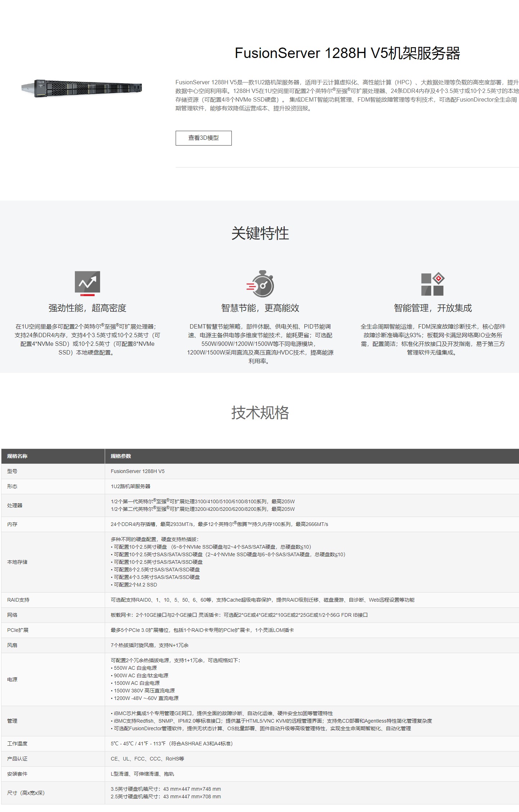The image size is (519, 812).
Task: Click the 规格名称 column header
Action: [17, 456]
